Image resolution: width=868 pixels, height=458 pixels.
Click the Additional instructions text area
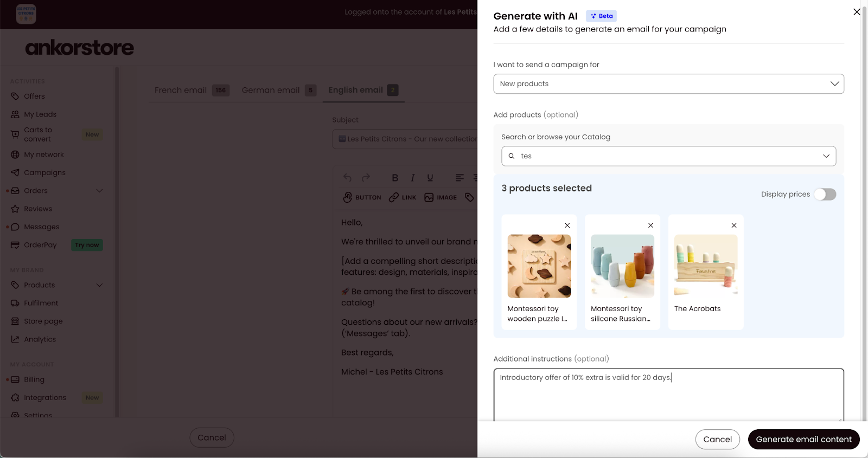click(x=668, y=395)
